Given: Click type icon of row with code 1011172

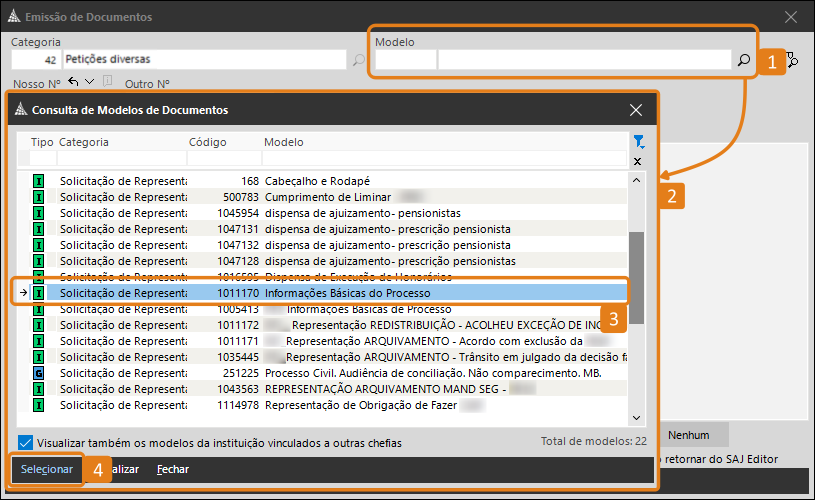Looking at the screenshot, I should (38, 325).
